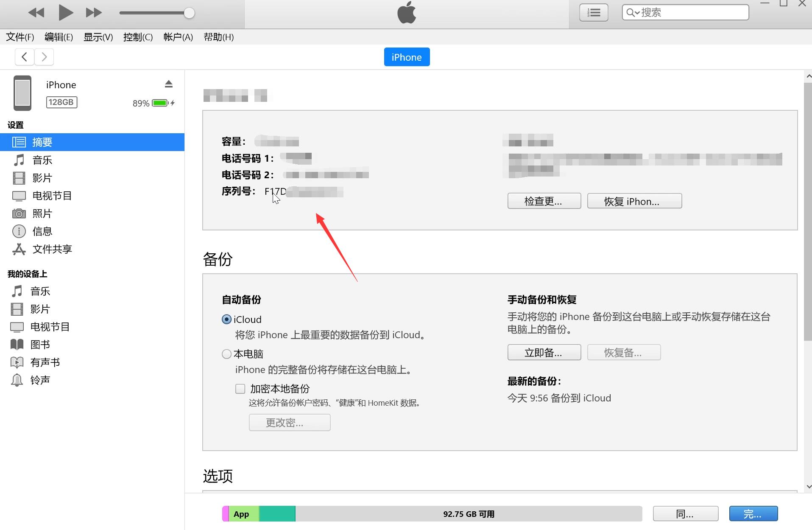Open 图书 in sidebar

tap(92, 345)
